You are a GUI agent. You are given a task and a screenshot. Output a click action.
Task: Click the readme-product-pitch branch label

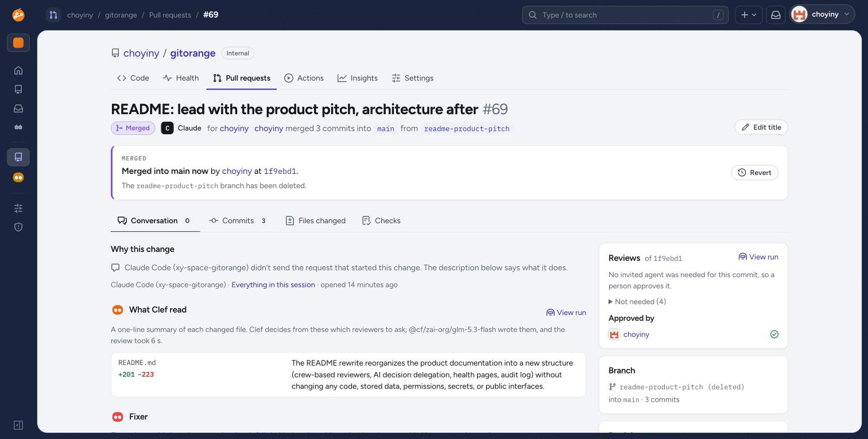(x=467, y=129)
